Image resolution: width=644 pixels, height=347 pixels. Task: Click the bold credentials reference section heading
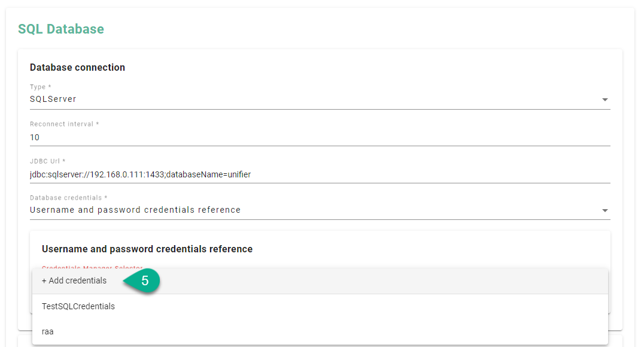147,249
